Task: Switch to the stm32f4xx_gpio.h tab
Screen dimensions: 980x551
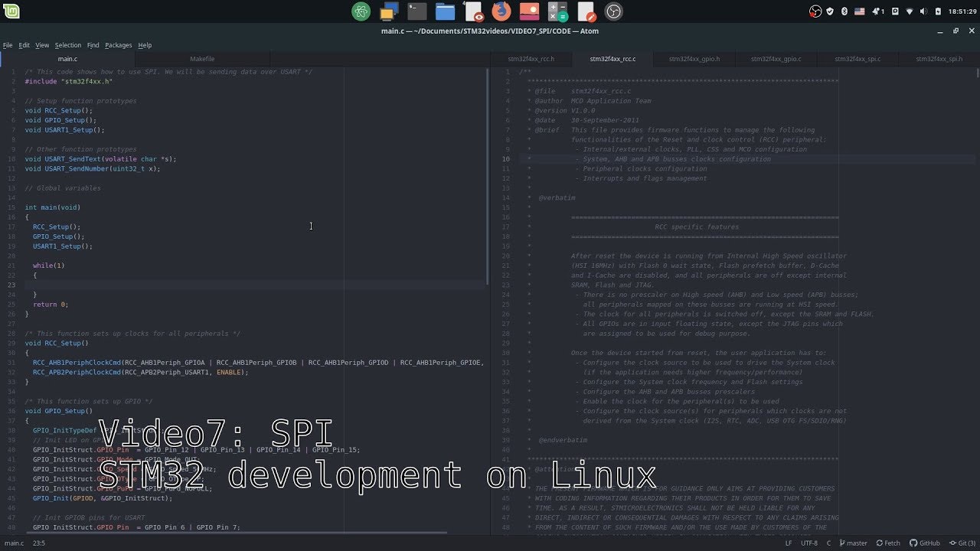Action: click(x=694, y=59)
